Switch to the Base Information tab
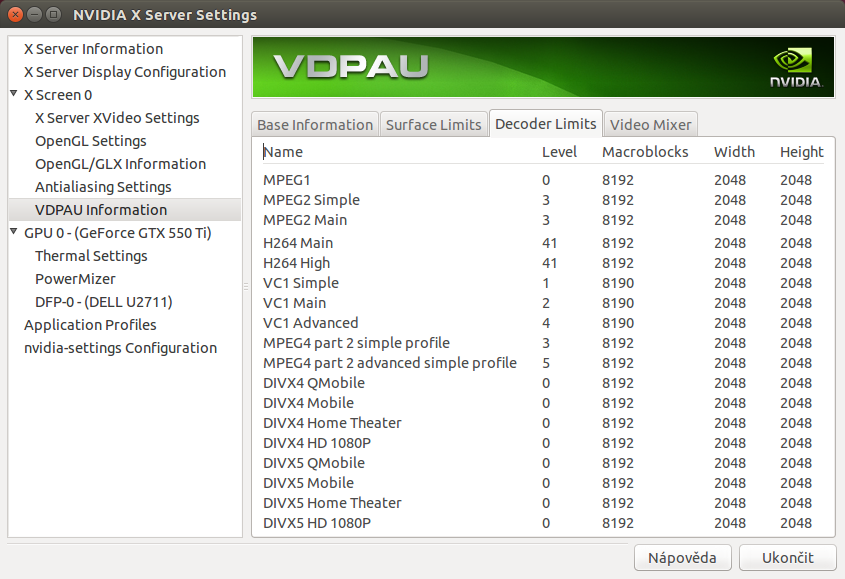845x579 pixels. point(315,125)
